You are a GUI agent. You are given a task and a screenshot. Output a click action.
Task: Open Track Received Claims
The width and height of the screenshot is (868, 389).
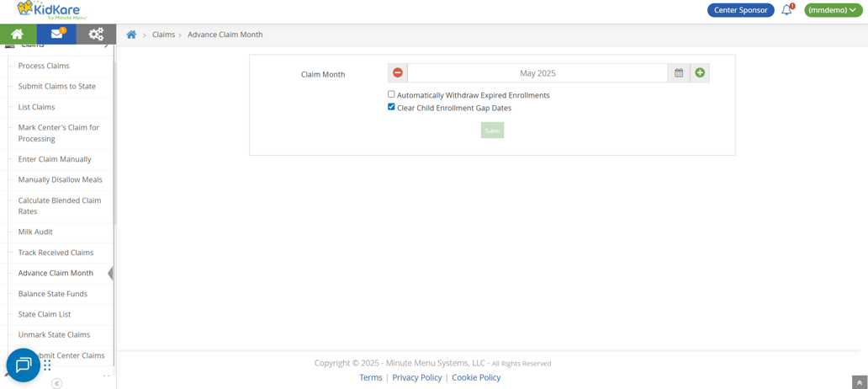pyautogui.click(x=57, y=253)
